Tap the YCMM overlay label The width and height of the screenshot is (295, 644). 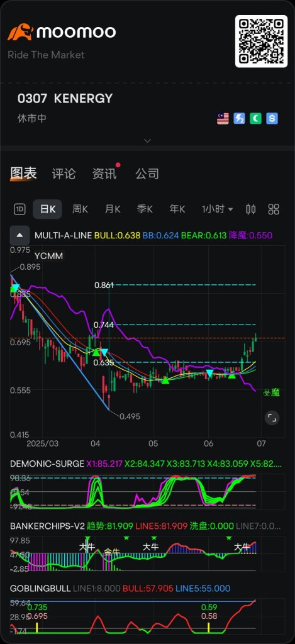click(x=49, y=256)
